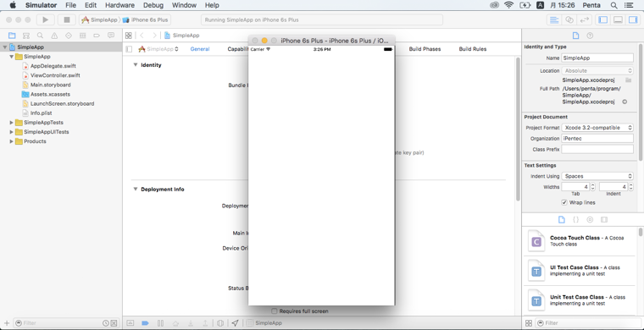Toggle breakpoints in the debug bar

[145, 323]
